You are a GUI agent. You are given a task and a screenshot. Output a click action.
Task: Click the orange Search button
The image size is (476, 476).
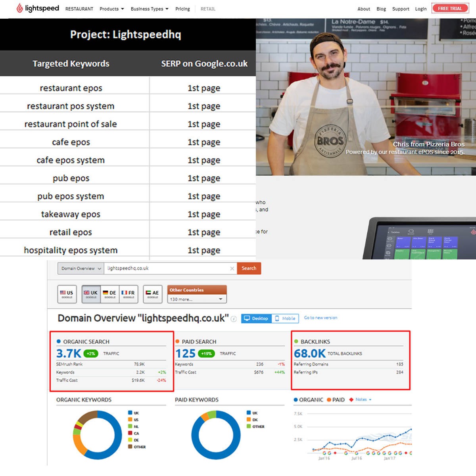point(249,269)
